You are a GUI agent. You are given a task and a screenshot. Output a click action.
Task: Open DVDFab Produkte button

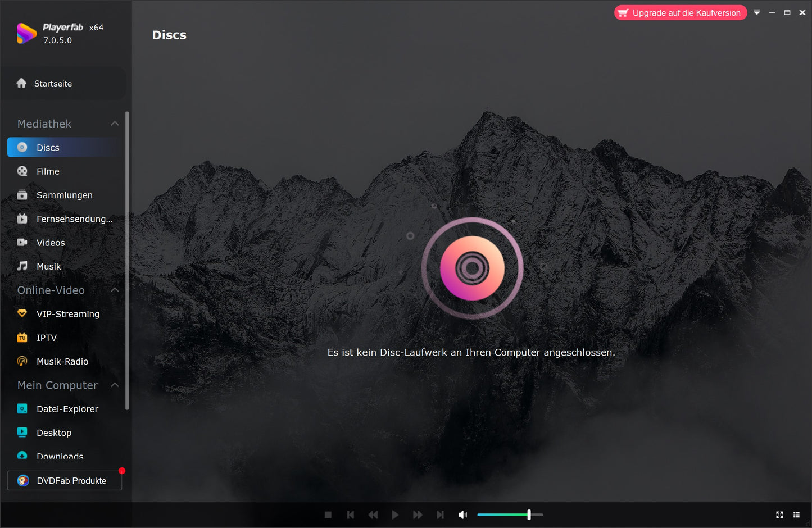pos(65,481)
